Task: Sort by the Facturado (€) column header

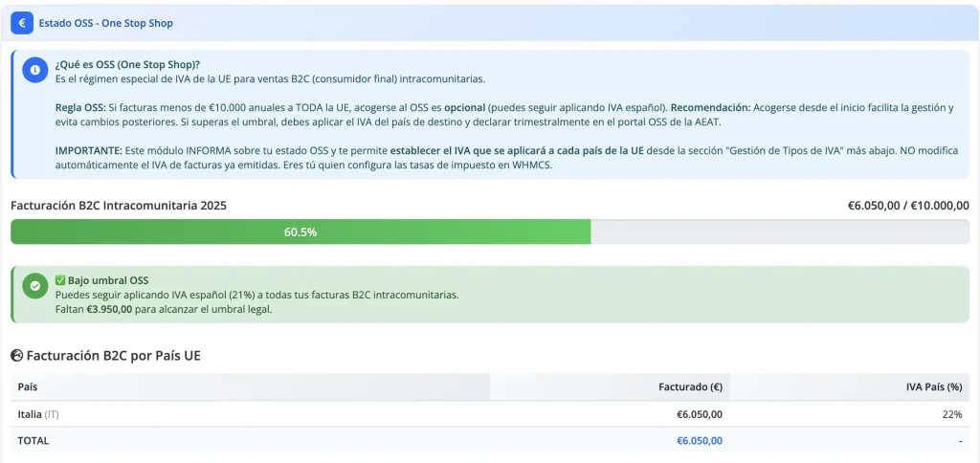Action: 691,386
